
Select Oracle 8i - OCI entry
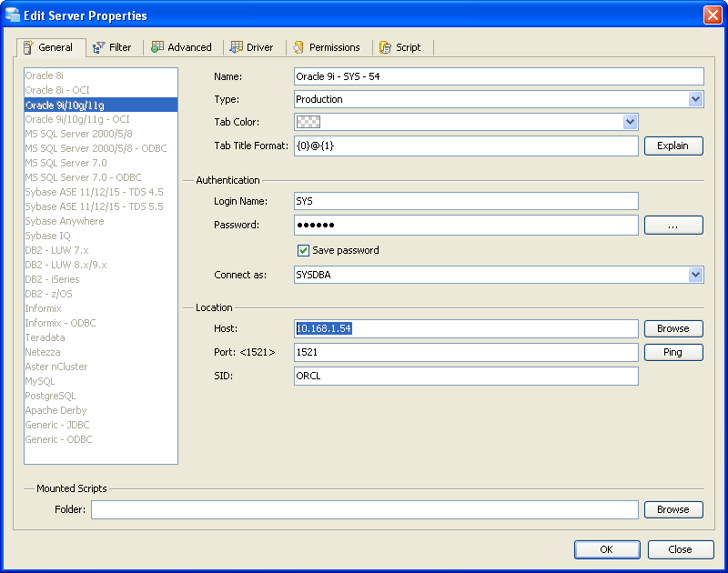(x=101, y=90)
